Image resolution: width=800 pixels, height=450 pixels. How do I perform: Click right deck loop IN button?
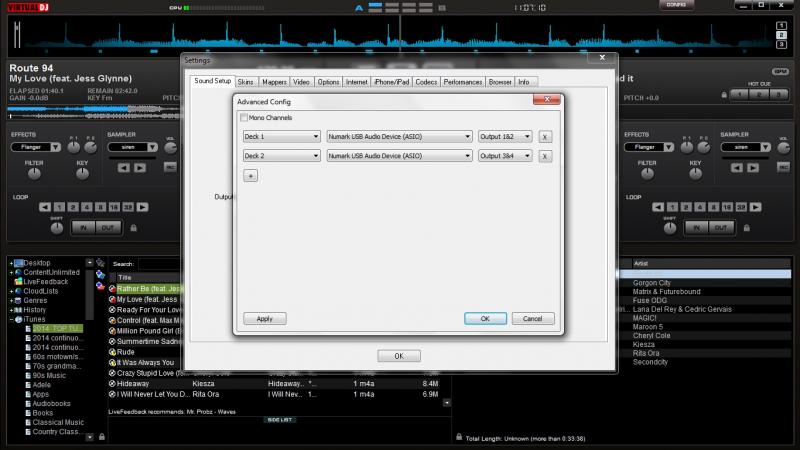(x=696, y=228)
